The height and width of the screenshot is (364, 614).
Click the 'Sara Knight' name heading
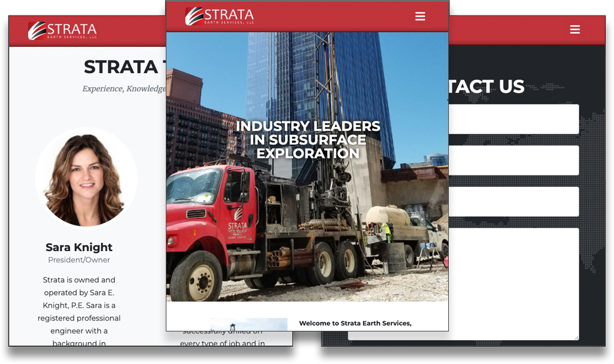pos(79,247)
